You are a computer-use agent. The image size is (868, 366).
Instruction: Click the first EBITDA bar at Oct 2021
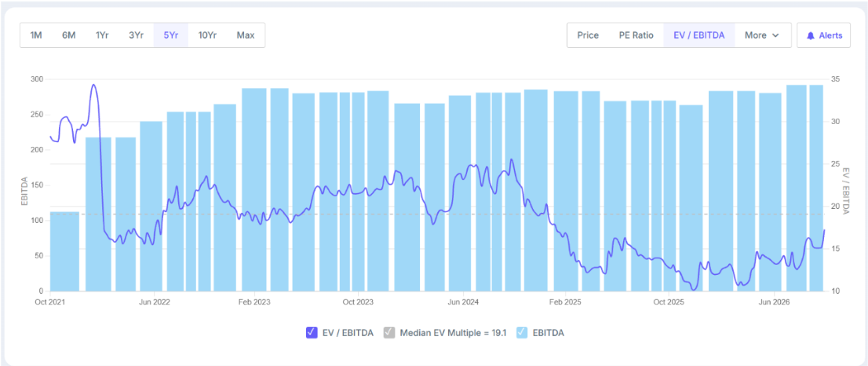tap(65, 251)
